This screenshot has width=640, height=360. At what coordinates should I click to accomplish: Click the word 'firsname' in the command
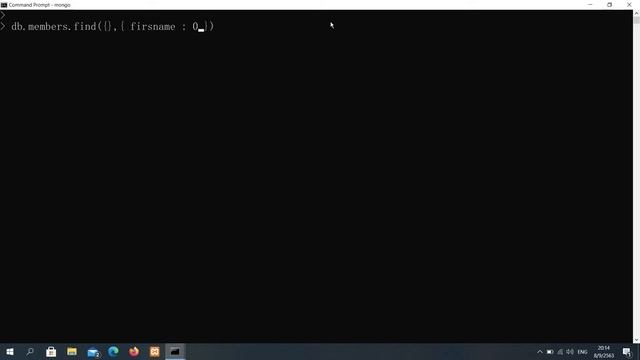point(153,27)
